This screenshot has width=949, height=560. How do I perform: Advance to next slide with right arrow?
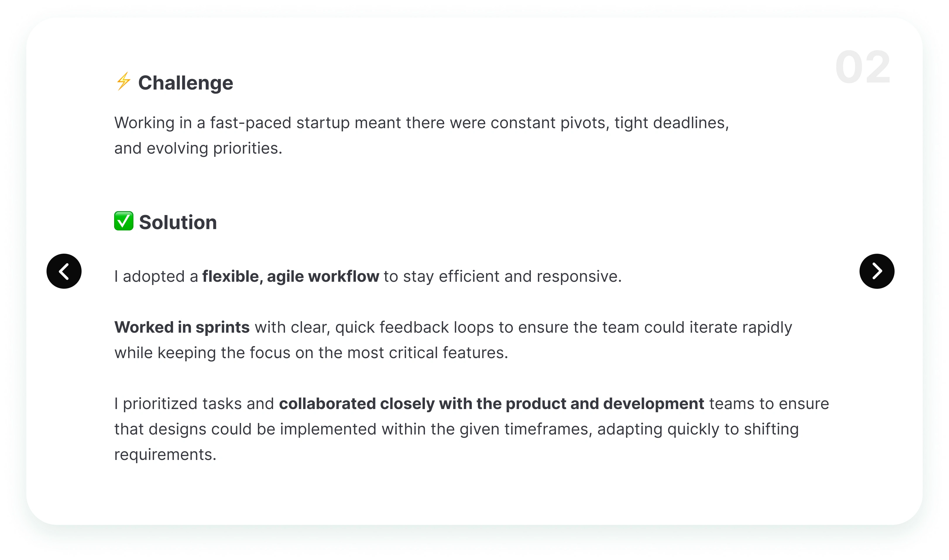877,271
